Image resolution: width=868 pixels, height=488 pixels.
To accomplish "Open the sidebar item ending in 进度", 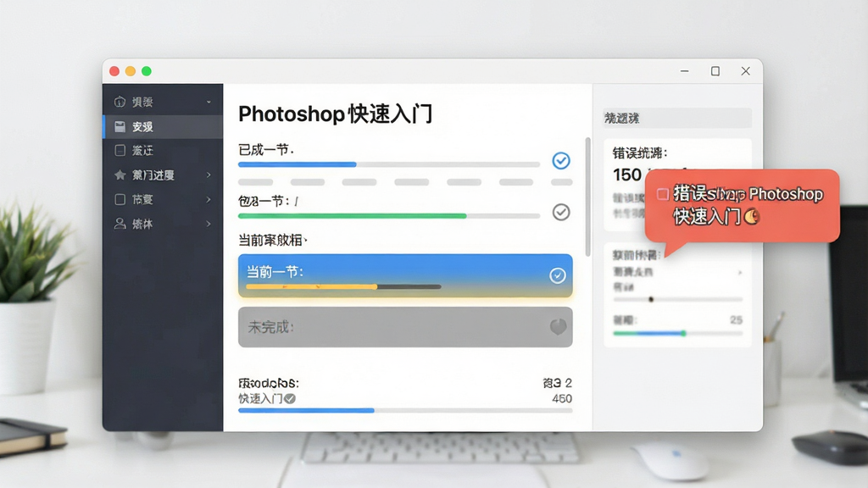I will coord(163,175).
